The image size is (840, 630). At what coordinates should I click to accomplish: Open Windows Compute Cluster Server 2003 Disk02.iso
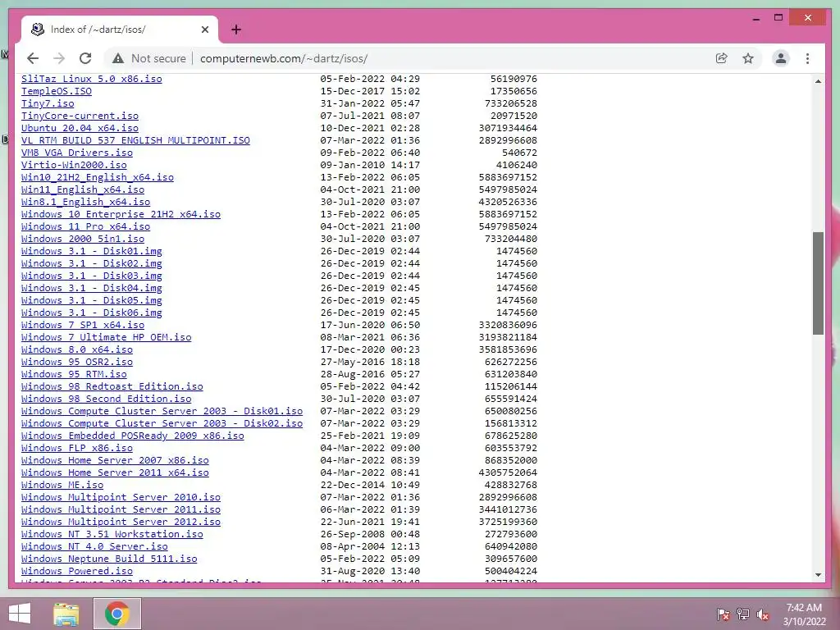tap(162, 424)
